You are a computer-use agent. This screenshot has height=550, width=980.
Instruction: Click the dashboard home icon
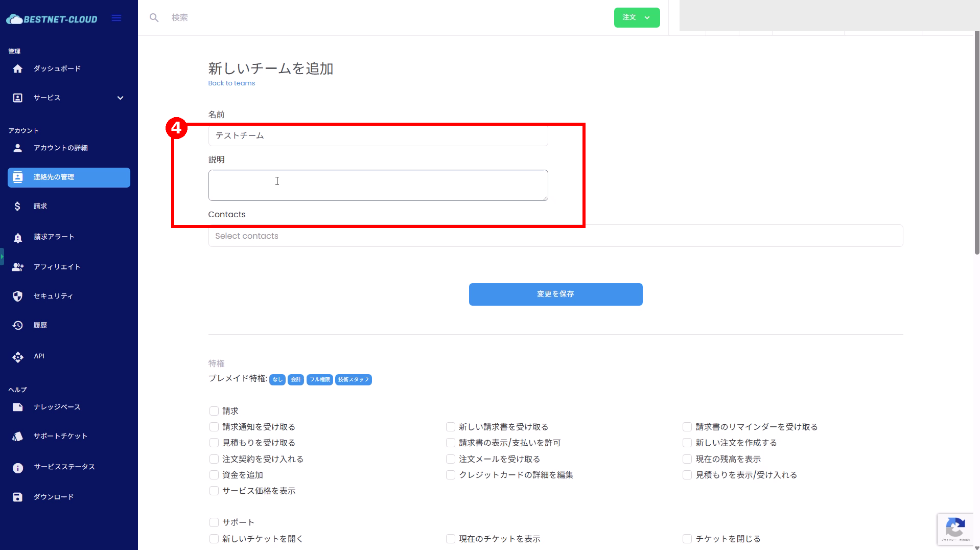pos(17,68)
